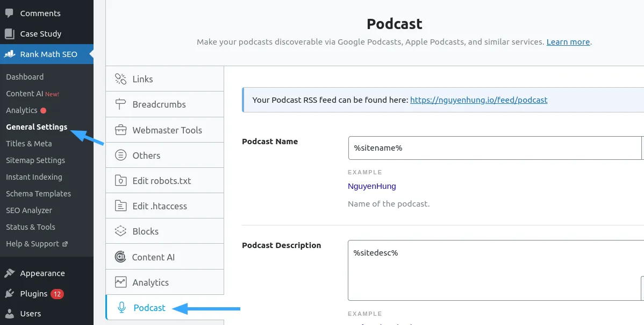Click the Breadcrumbs signpost icon
The width and height of the screenshot is (644, 325).
click(120, 104)
